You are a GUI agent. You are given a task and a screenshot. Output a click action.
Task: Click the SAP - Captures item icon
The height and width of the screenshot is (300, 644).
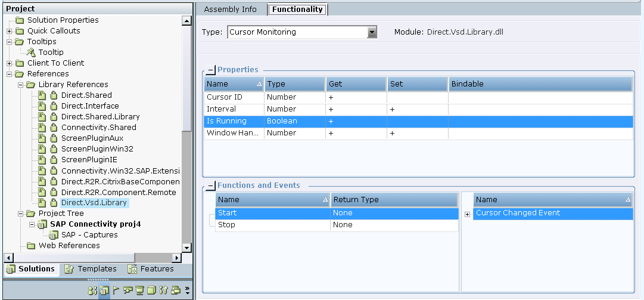coord(54,235)
